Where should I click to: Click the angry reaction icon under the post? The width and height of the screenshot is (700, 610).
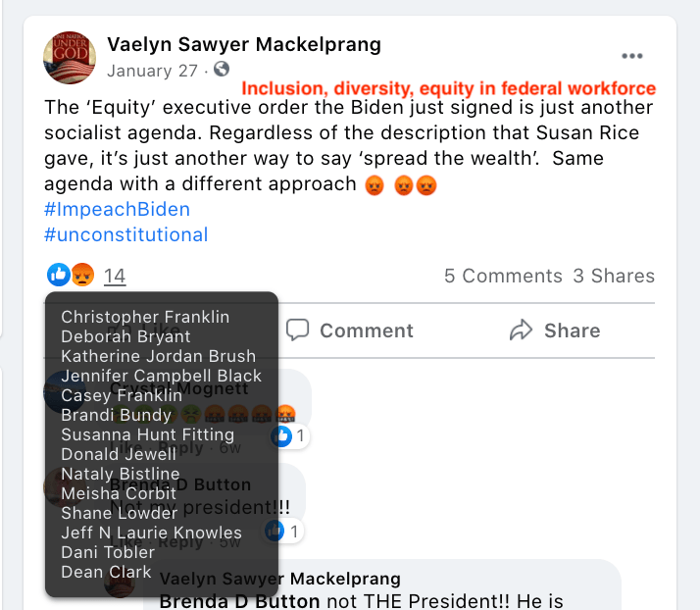pyautogui.click(x=82, y=276)
